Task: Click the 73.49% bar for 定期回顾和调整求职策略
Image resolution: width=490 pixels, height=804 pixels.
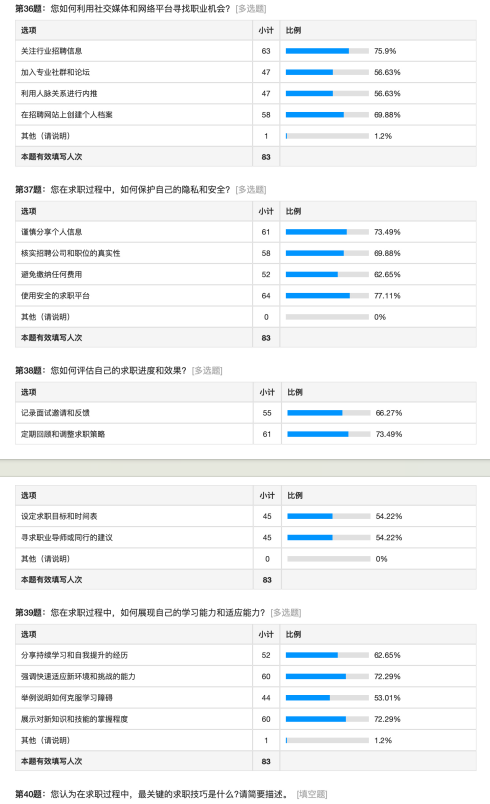Action: point(329,434)
